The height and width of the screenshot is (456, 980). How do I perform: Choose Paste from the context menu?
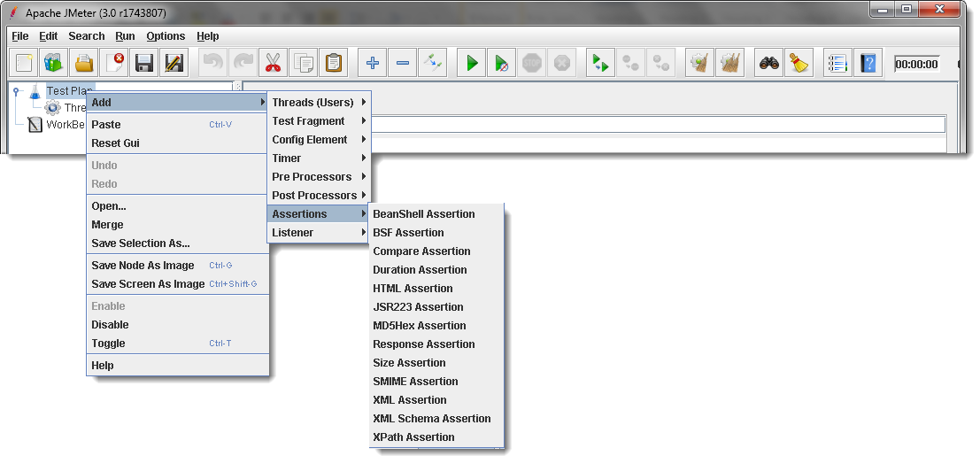pyautogui.click(x=178, y=125)
